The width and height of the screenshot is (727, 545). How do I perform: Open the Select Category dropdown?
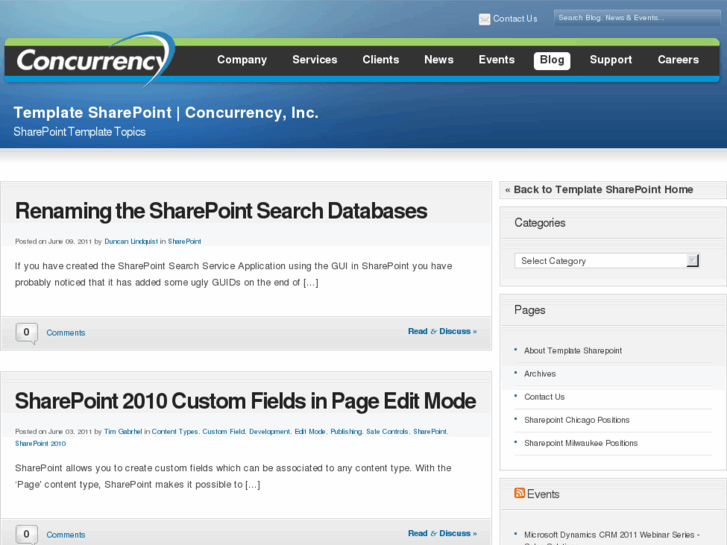(x=606, y=261)
